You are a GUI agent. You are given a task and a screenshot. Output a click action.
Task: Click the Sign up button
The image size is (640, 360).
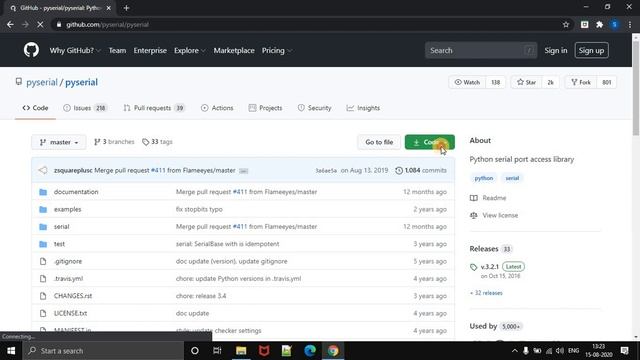click(591, 51)
